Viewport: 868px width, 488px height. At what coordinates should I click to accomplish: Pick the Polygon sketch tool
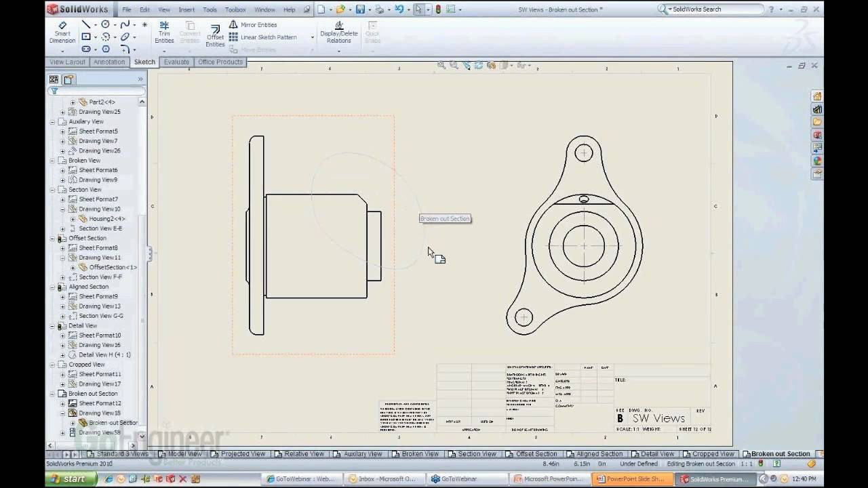tap(105, 49)
